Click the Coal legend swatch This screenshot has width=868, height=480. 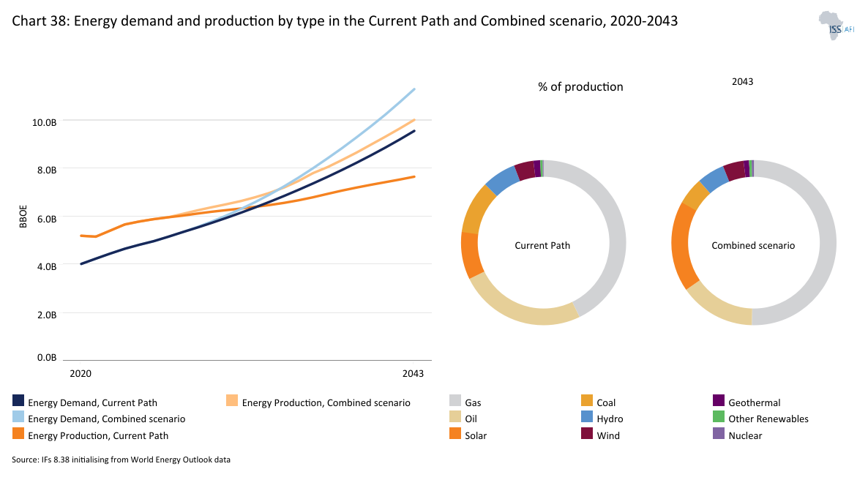click(586, 401)
